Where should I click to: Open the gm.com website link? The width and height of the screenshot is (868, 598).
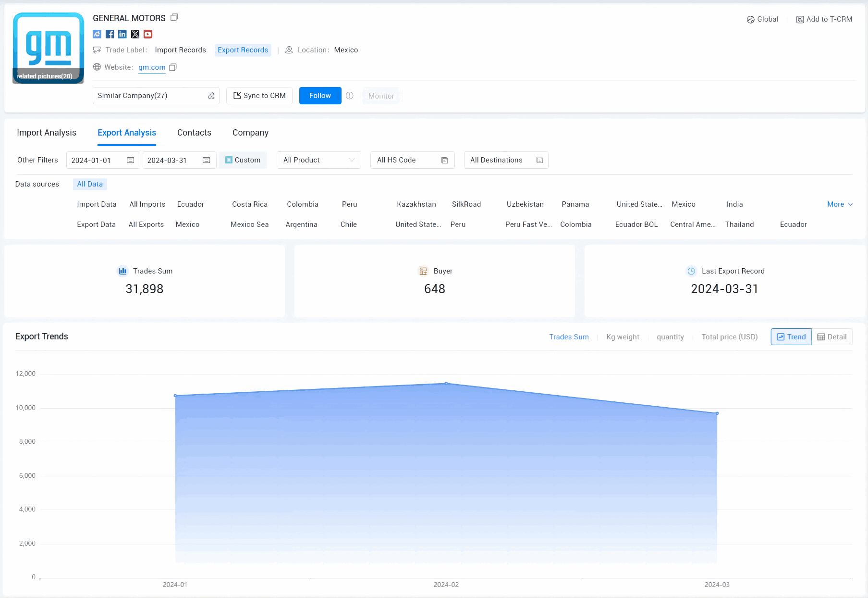point(152,67)
